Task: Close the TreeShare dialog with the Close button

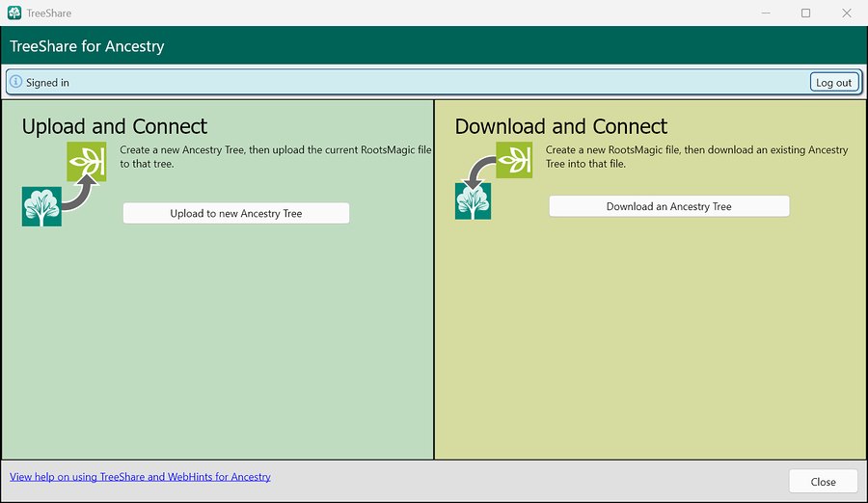Action: pyautogui.click(x=824, y=482)
